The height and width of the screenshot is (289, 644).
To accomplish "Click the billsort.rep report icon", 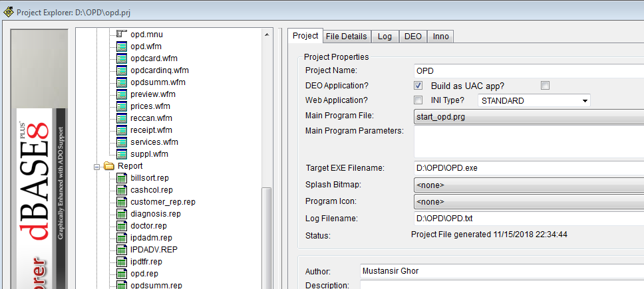I will point(122,178).
